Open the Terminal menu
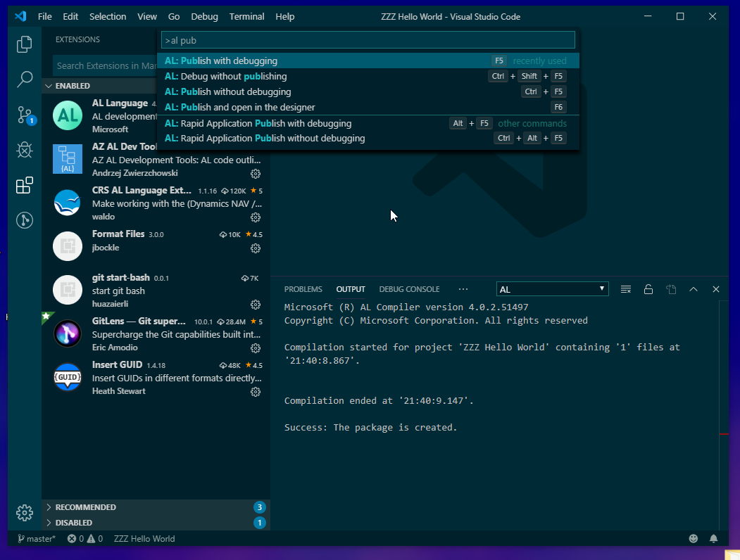Screen dimensions: 740x560 tap(246, 16)
